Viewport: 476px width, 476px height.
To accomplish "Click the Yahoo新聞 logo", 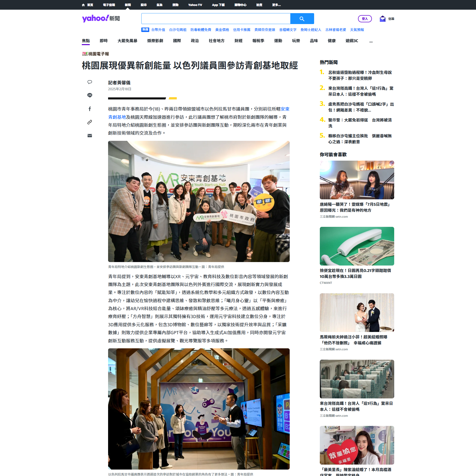I will tap(101, 18).
